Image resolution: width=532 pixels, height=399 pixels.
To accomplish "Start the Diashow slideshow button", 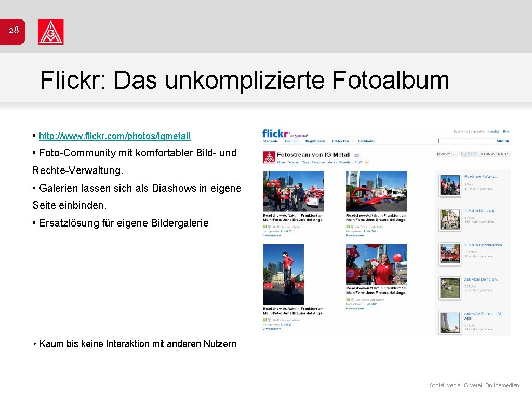I will click(446, 154).
